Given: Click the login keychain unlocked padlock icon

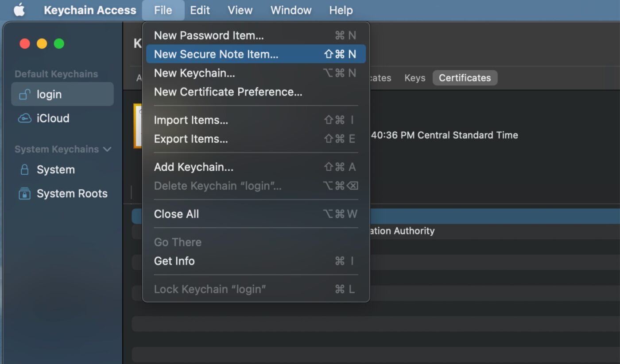Looking at the screenshot, I should pyautogui.click(x=24, y=94).
